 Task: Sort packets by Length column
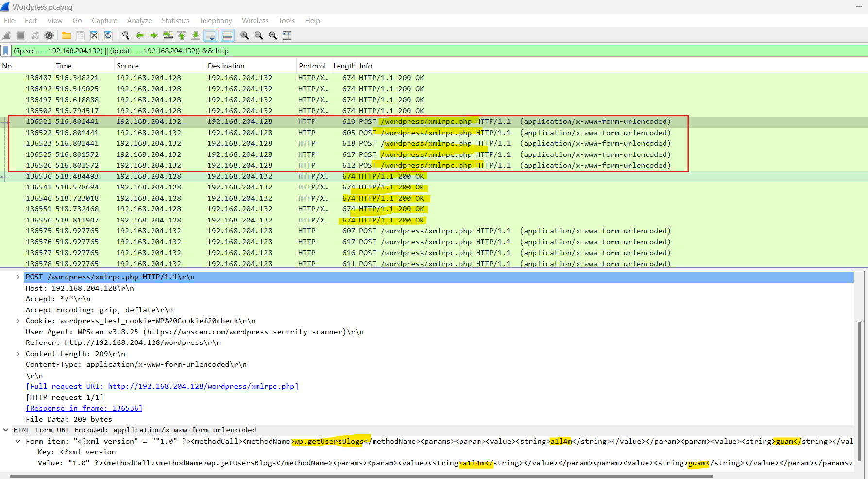pyautogui.click(x=344, y=66)
